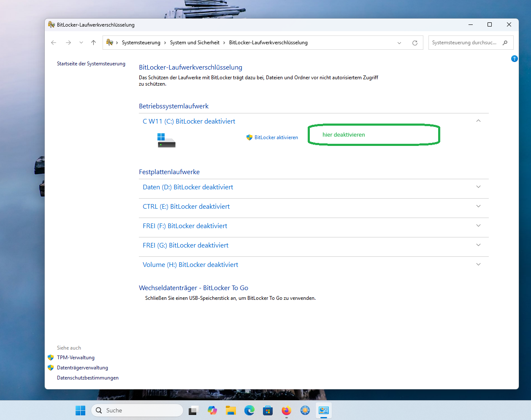The image size is (531, 420).
Task: Expand FREI (G:) drive section chevron
Action: [478, 245]
